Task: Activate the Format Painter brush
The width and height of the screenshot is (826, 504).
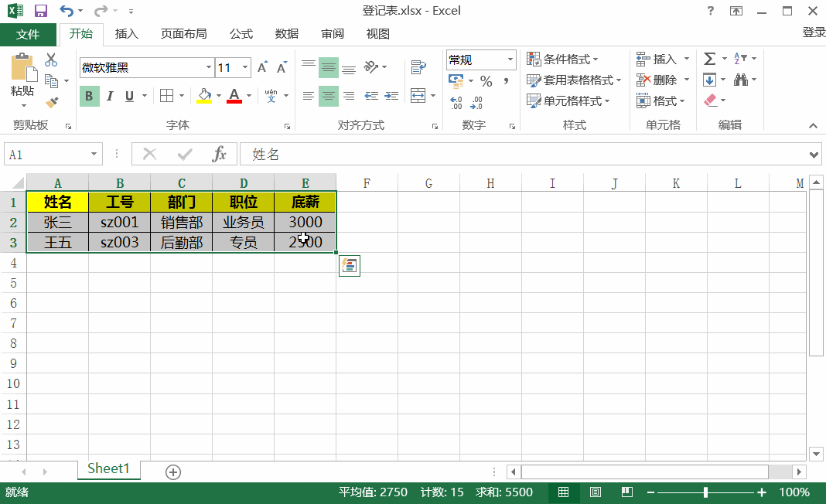Action: [x=52, y=101]
